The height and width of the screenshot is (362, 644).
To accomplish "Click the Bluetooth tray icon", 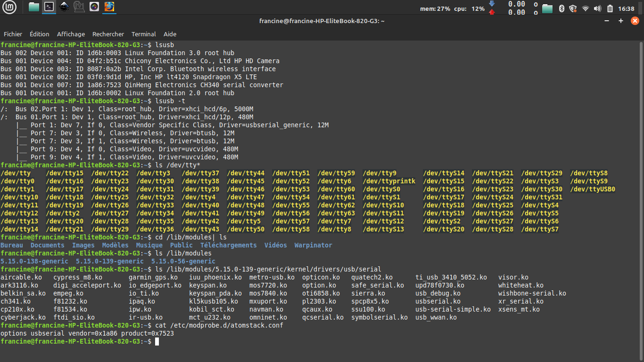I will pos(561,8).
